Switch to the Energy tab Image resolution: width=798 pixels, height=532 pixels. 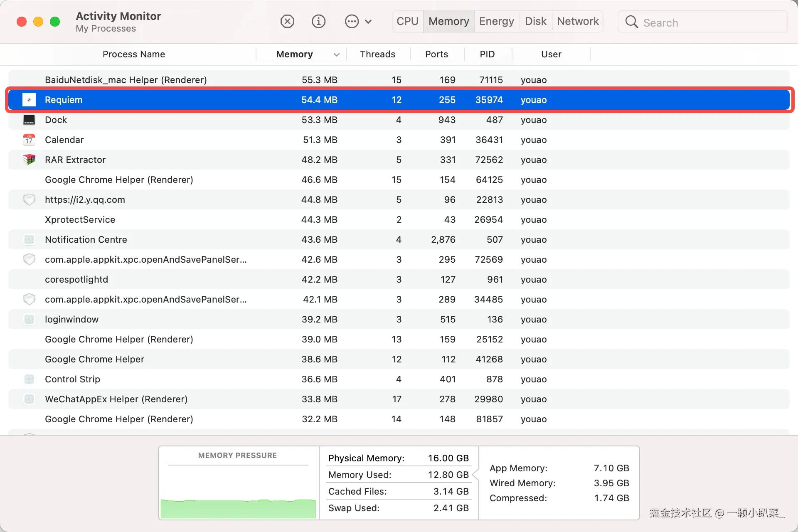coord(496,21)
